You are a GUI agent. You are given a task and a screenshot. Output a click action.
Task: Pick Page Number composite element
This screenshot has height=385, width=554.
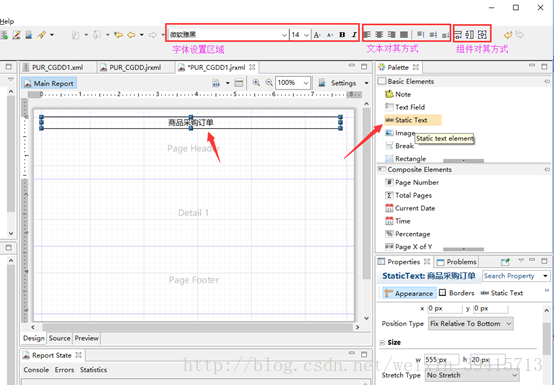(412, 182)
